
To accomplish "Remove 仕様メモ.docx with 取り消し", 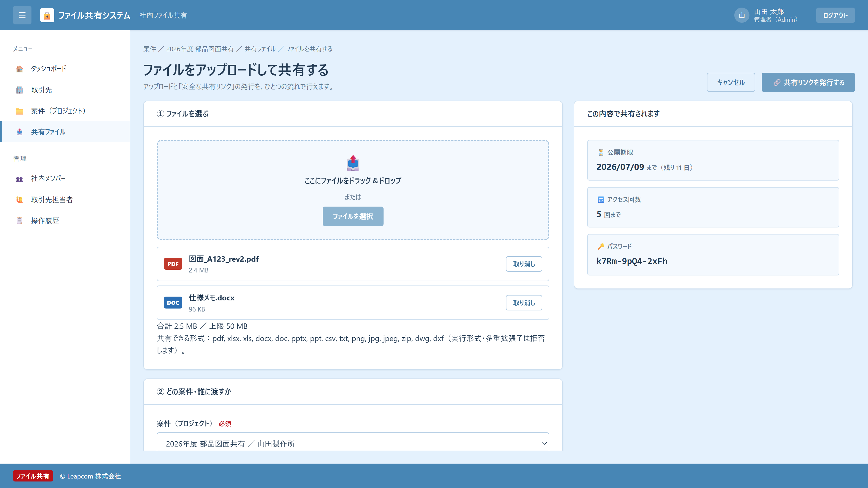I will click(524, 303).
